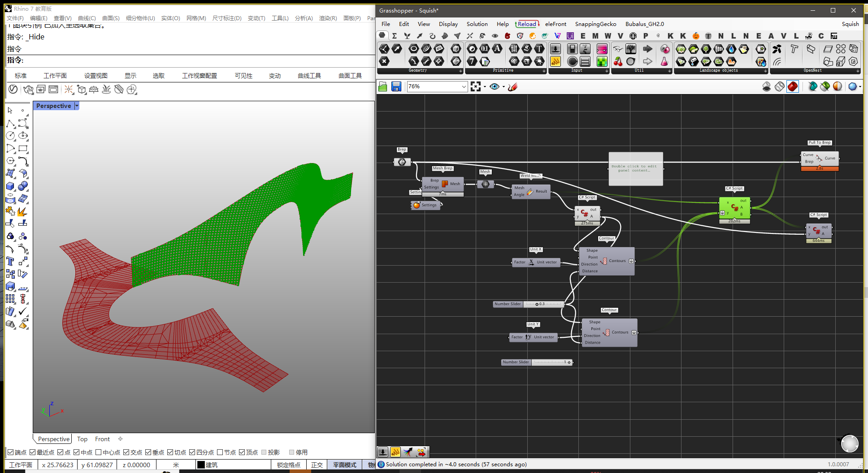The image size is (868, 473).
Task: Choose the OpenNest dice icon
Action: point(853,49)
